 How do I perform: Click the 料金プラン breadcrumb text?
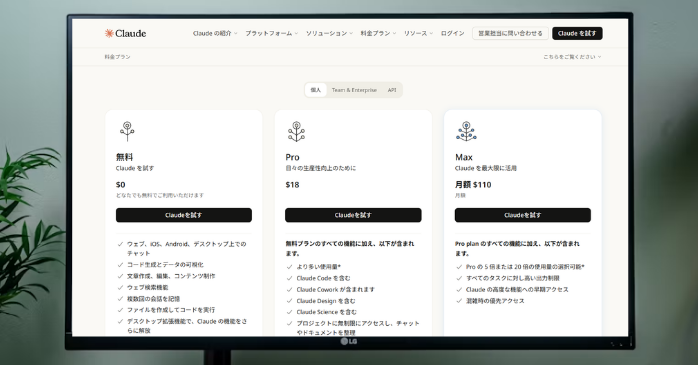click(118, 57)
